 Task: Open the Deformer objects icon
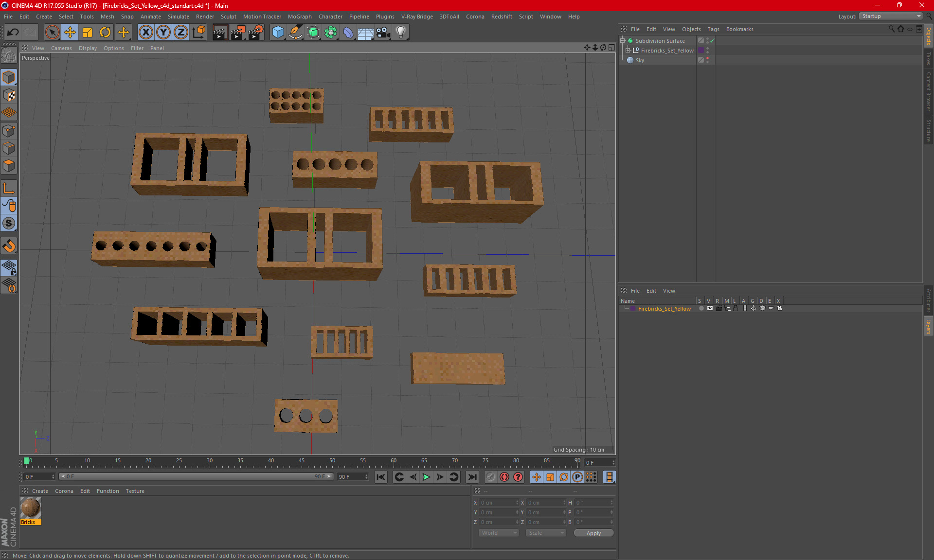[x=348, y=33]
